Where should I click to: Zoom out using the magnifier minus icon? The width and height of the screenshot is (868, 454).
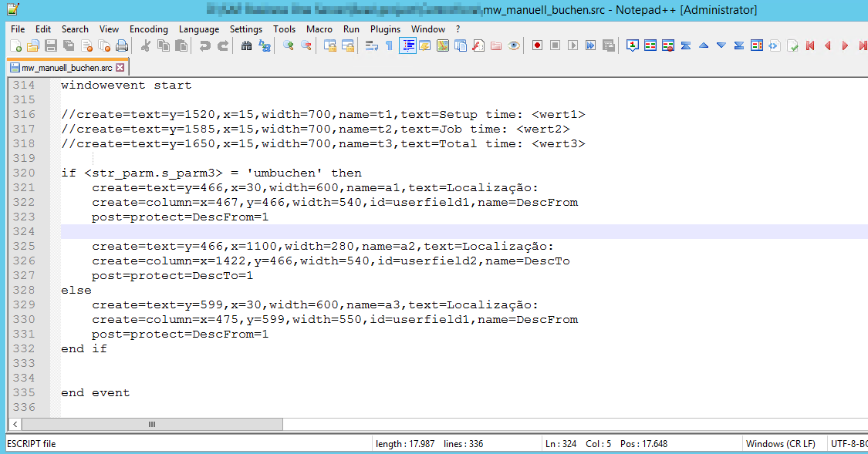(x=306, y=46)
